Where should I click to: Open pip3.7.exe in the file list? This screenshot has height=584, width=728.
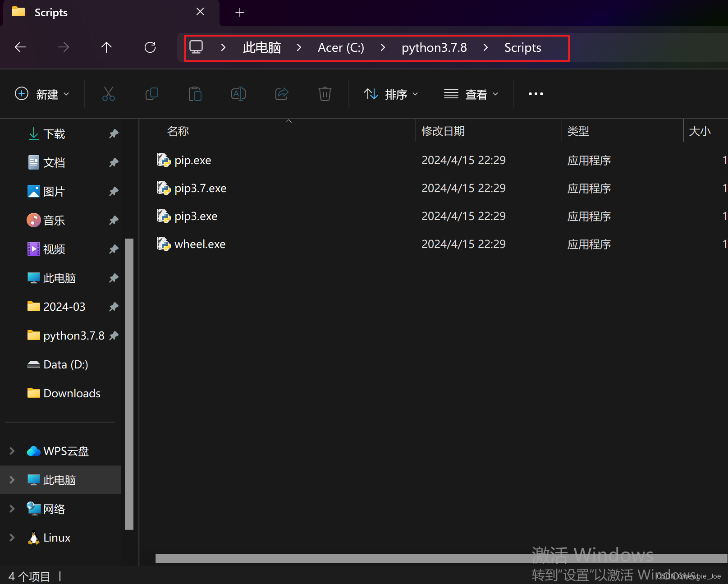(x=200, y=188)
